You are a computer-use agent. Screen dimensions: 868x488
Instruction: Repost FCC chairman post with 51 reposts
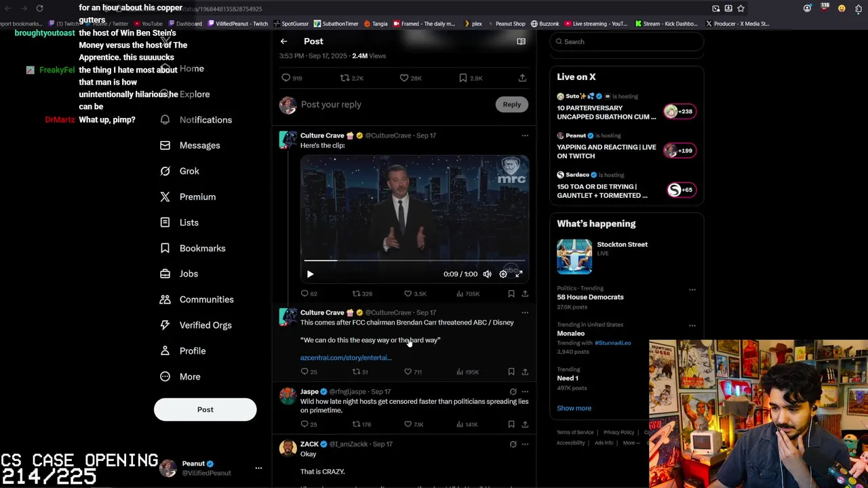pos(360,371)
